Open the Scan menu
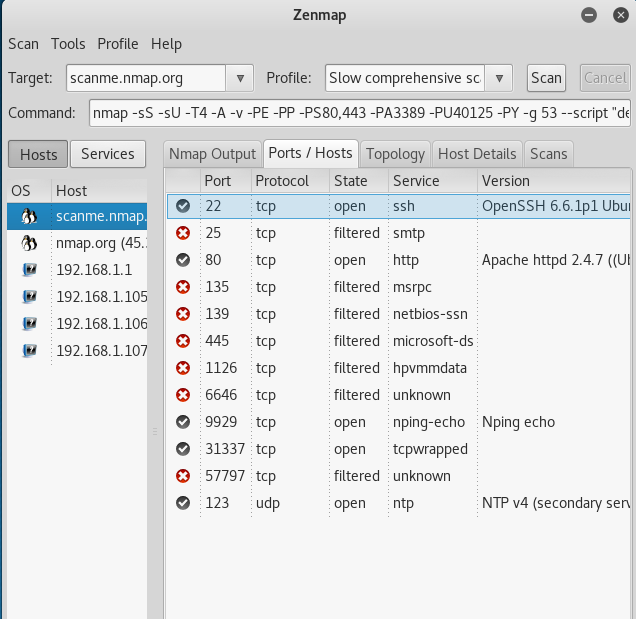Image resolution: width=636 pixels, height=619 pixels. coord(24,44)
